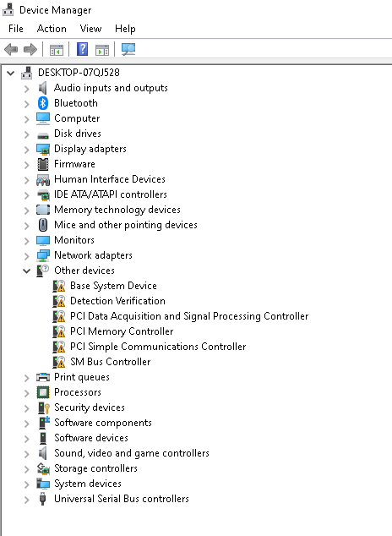This screenshot has width=392, height=536.
Task: Open the Help question mark toolbar icon
Action: click(82, 49)
